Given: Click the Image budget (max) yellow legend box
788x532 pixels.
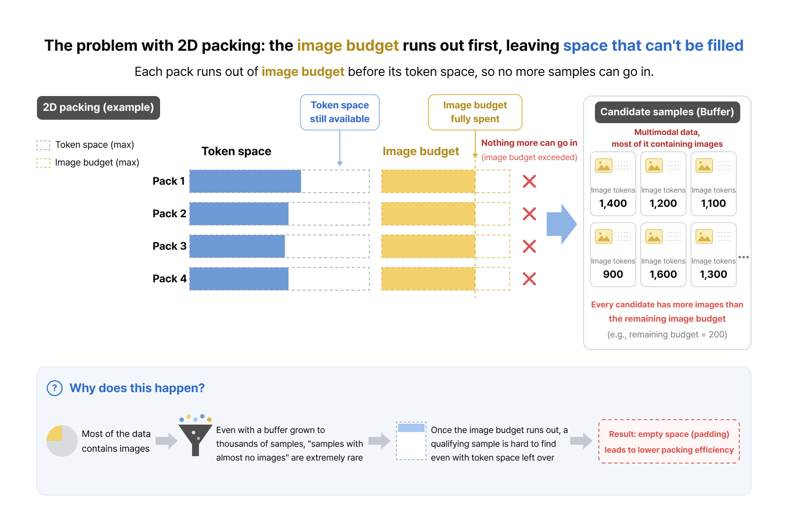Looking at the screenshot, I should pyautogui.click(x=43, y=163).
